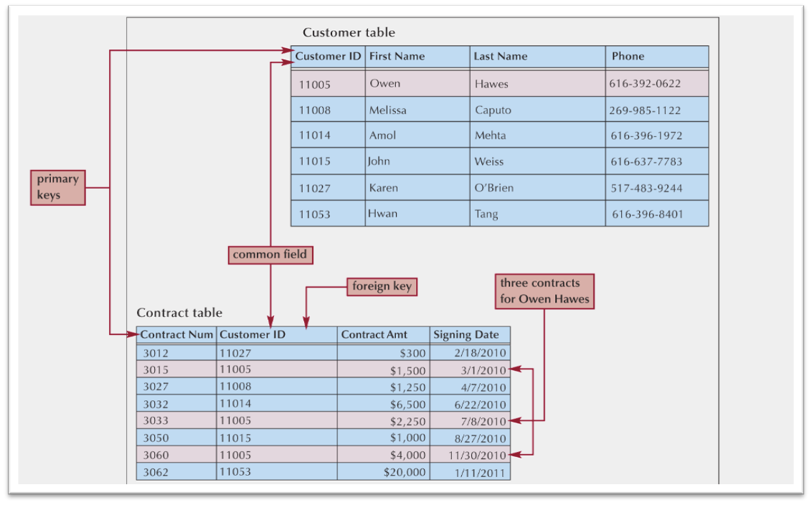Click the "Contract table" title text
Image resolution: width=812 pixels, height=505 pixels.
point(179,313)
